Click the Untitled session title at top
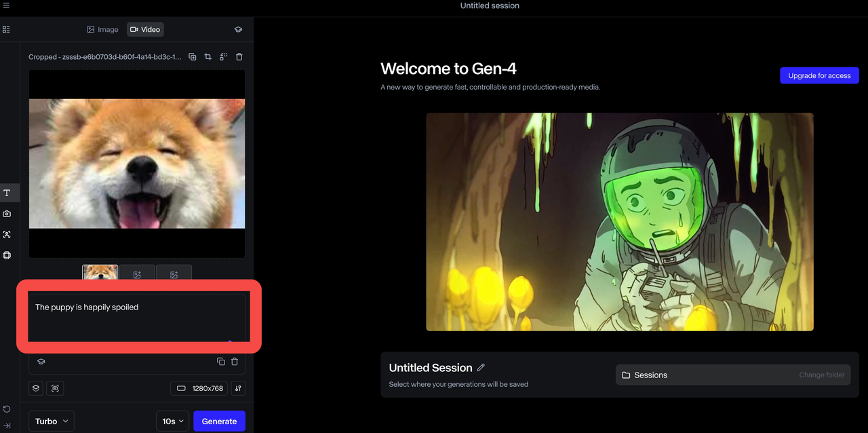This screenshot has height=433, width=868. [490, 5]
